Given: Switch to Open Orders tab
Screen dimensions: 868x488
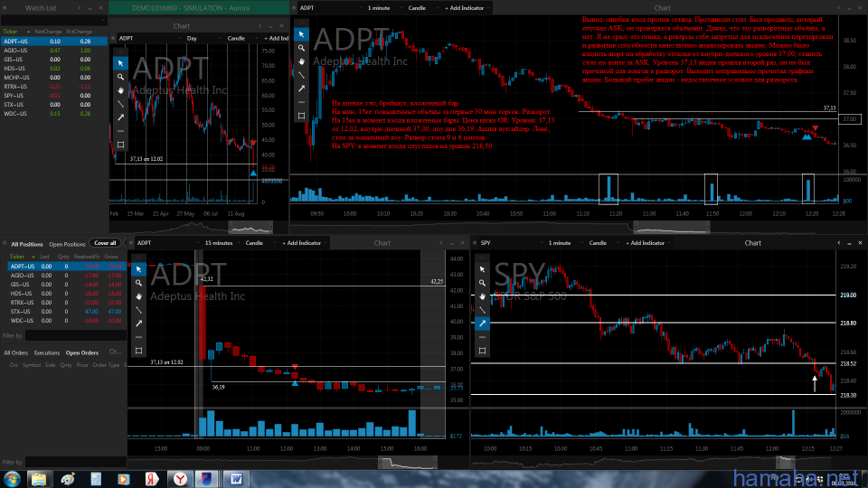Looking at the screenshot, I should [x=82, y=352].
